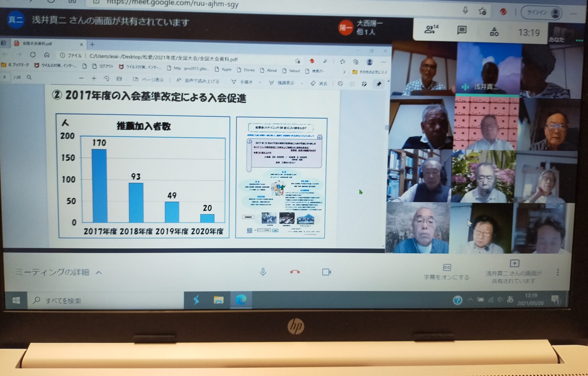Open the activities icon

tap(494, 32)
